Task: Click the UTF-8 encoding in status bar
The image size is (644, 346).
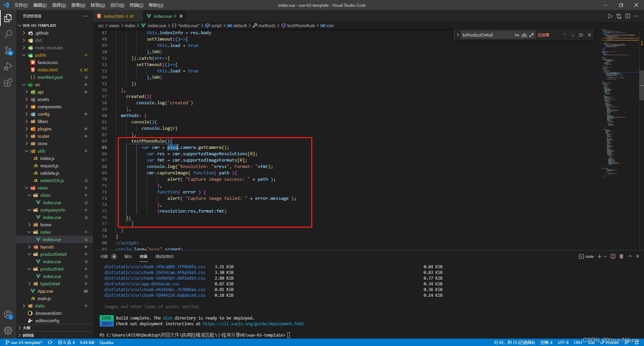Action: [563, 342]
